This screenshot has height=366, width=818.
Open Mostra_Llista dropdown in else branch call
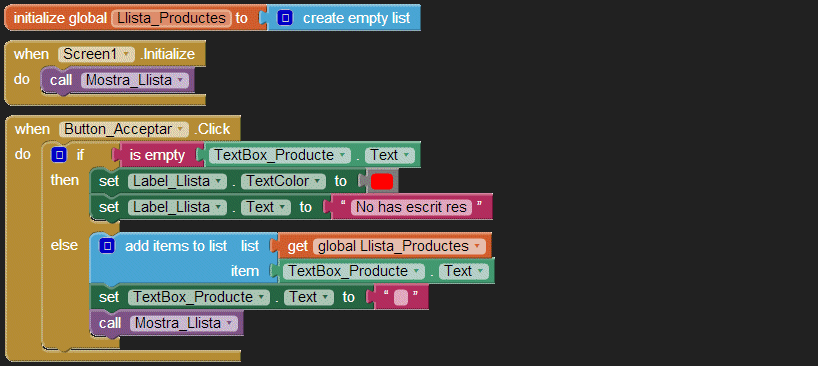coord(184,323)
